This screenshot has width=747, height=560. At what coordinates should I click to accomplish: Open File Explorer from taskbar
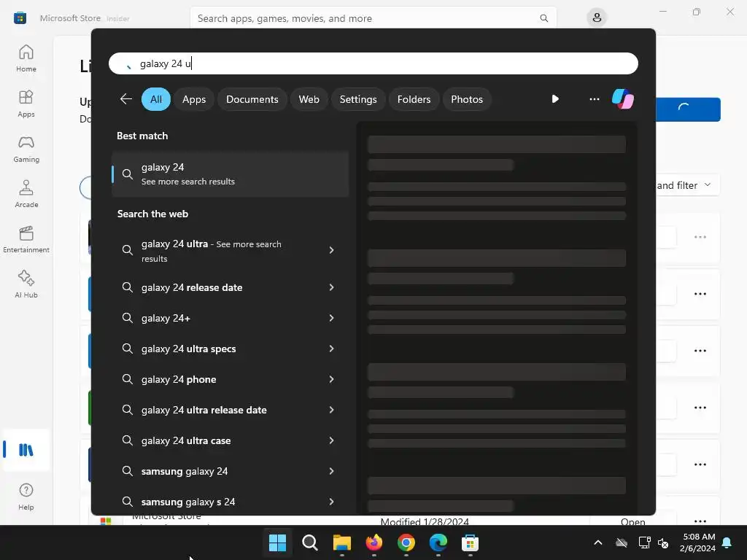341,542
